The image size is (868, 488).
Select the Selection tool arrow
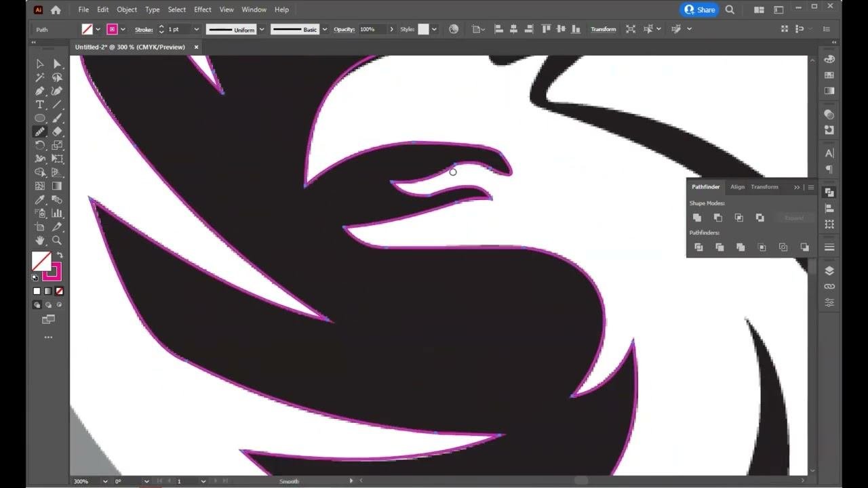(40, 64)
